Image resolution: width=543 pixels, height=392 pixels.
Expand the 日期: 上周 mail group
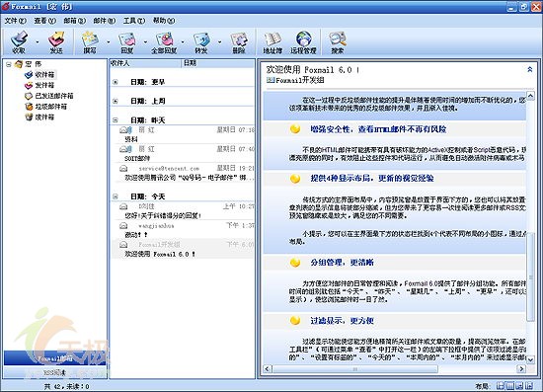(116, 101)
